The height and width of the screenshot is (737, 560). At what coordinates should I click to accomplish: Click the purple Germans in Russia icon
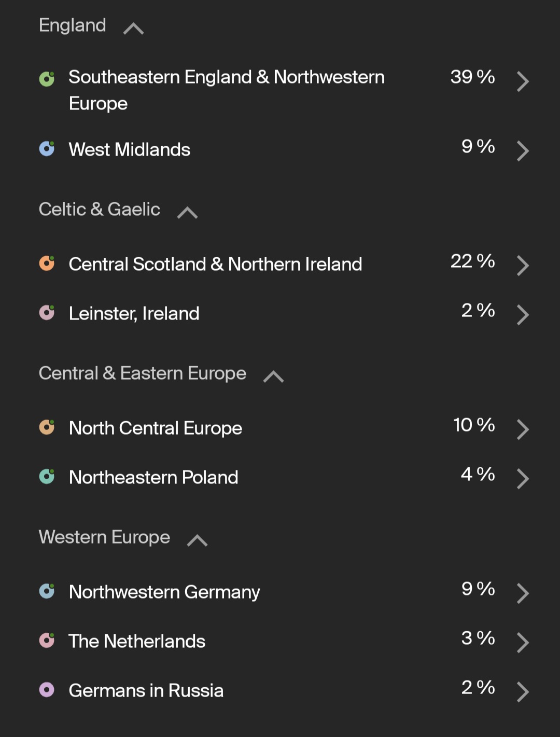pos(47,690)
